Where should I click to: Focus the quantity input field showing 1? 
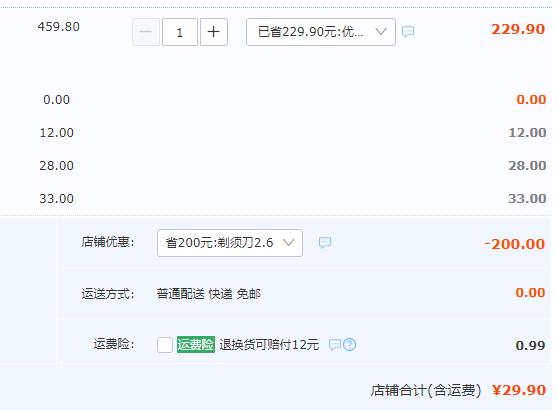point(180,32)
